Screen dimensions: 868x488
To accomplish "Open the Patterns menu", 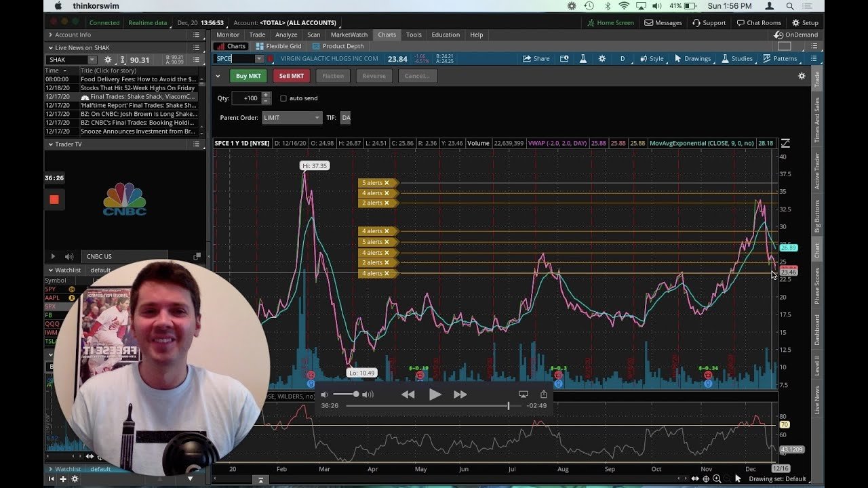I will [779, 59].
